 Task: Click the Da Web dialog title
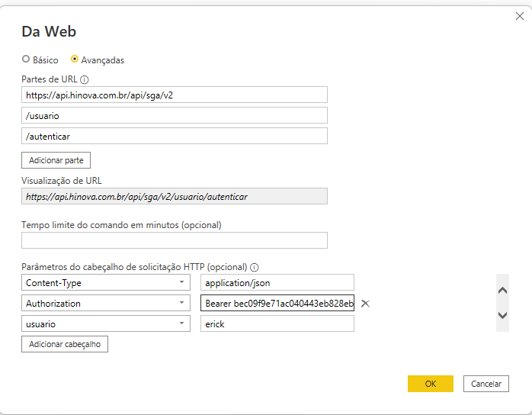[x=49, y=31]
